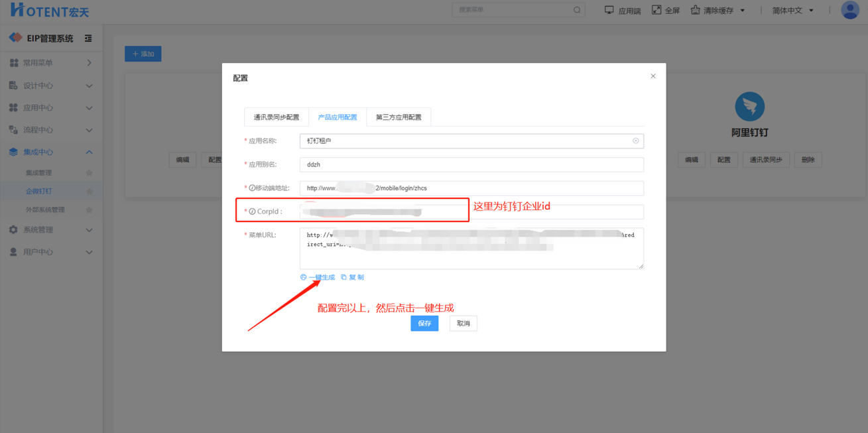This screenshot has height=433, width=868.
Task: Open the 简体中文 language dropdown
Action: (792, 11)
